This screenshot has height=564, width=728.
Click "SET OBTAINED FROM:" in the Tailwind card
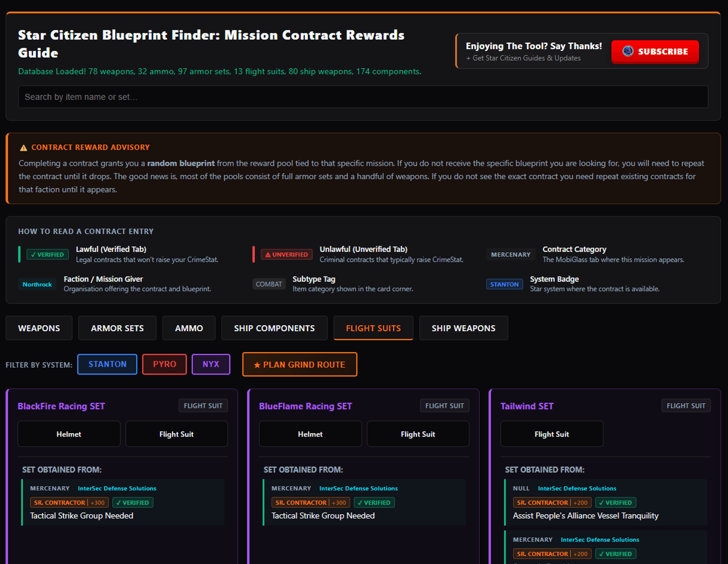tap(545, 470)
